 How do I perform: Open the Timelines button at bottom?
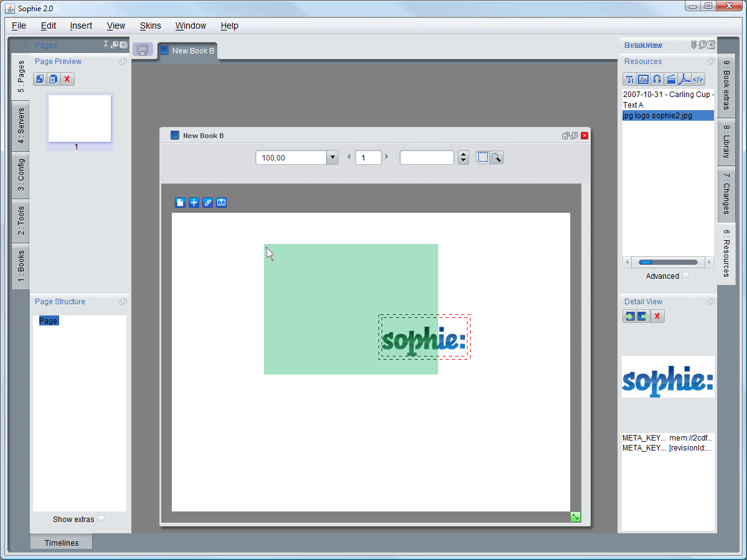click(x=62, y=543)
